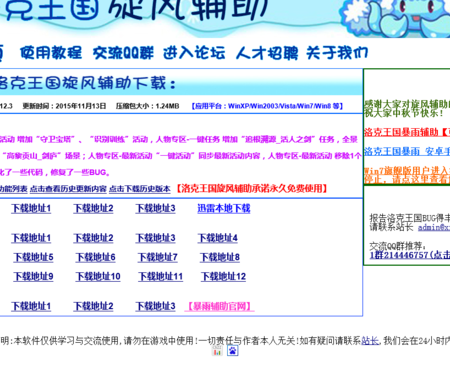This screenshot has height=370, width=450.
Task: Click the 下载地址6 download link
Action: coord(95,257)
